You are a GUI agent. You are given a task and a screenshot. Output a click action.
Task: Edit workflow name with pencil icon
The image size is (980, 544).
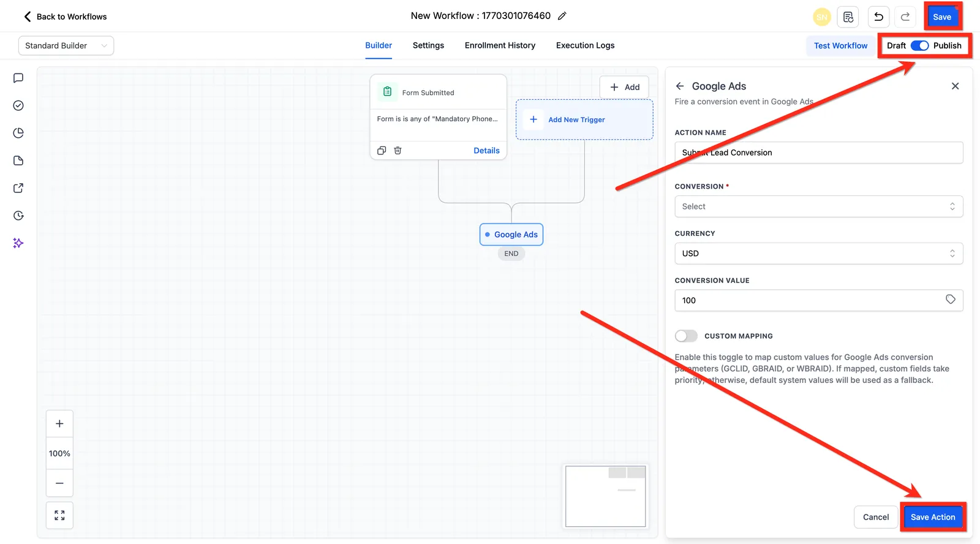[x=562, y=16]
